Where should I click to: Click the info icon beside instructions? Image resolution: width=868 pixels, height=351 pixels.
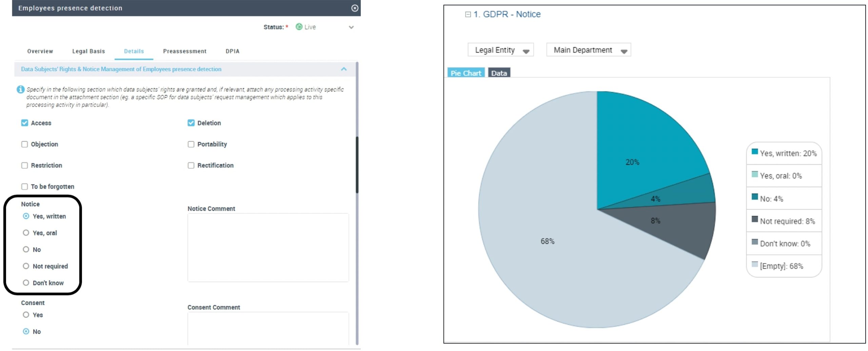coord(20,89)
